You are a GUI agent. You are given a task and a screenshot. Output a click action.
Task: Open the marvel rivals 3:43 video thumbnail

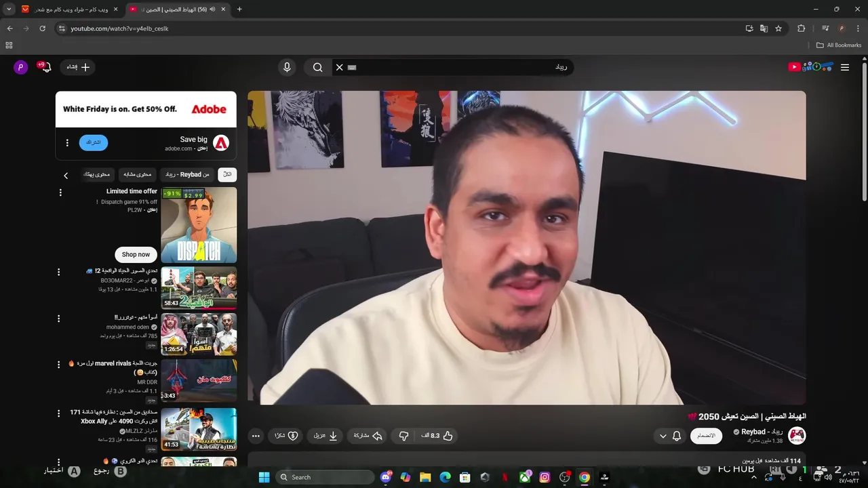(199, 381)
